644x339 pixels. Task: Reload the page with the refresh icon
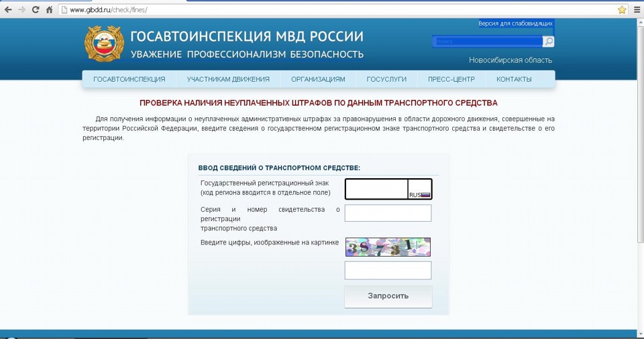pyautogui.click(x=36, y=9)
